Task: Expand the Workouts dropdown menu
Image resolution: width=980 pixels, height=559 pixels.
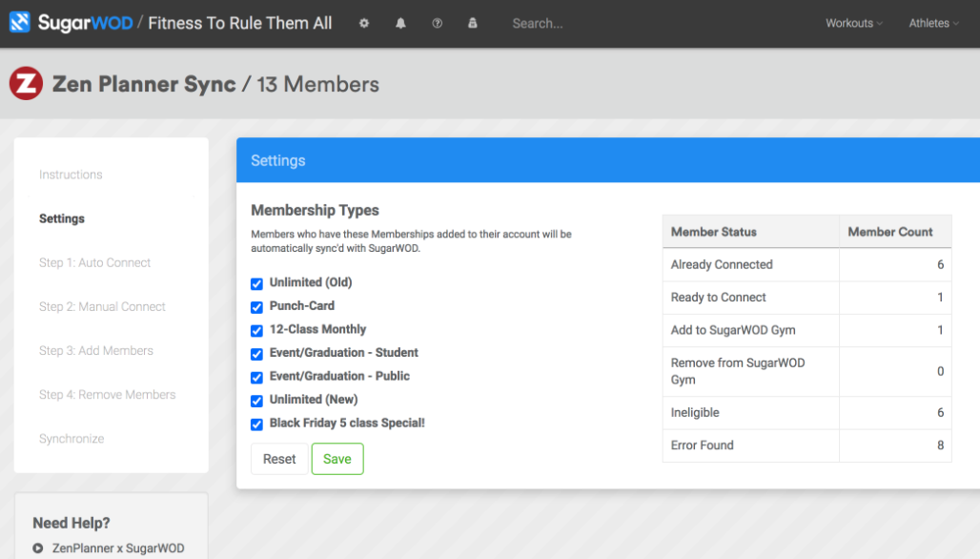Action: click(x=854, y=23)
